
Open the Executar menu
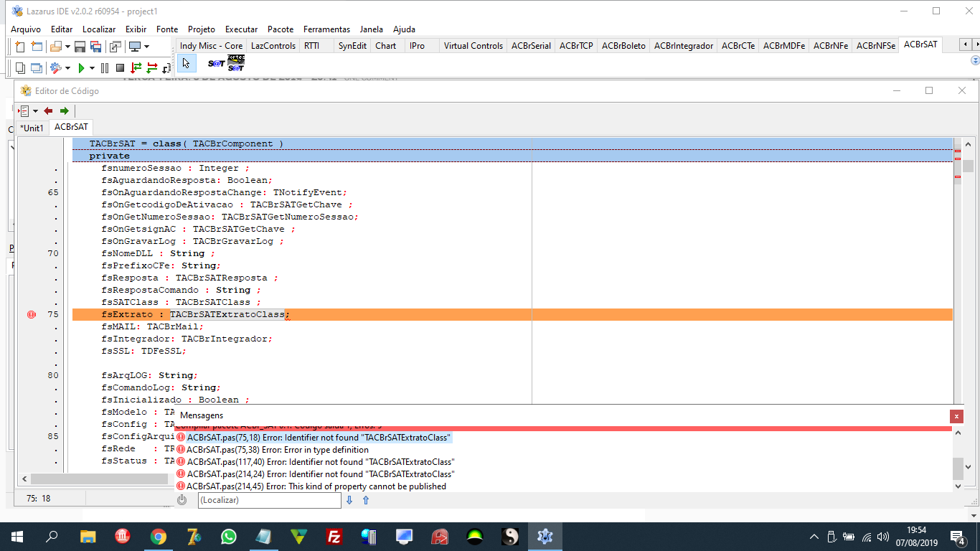pyautogui.click(x=242, y=29)
